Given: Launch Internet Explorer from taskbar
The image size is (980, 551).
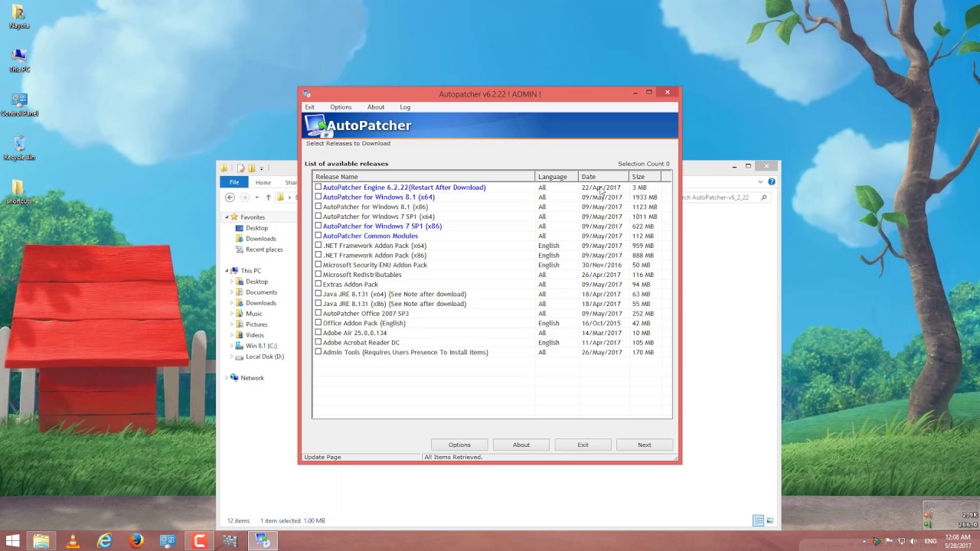Looking at the screenshot, I should click(104, 541).
